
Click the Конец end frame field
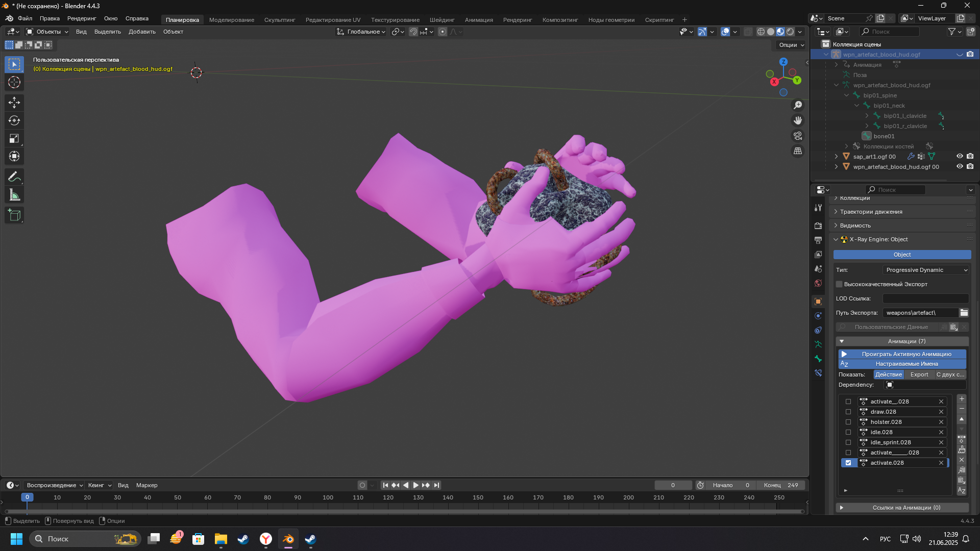tap(781, 485)
